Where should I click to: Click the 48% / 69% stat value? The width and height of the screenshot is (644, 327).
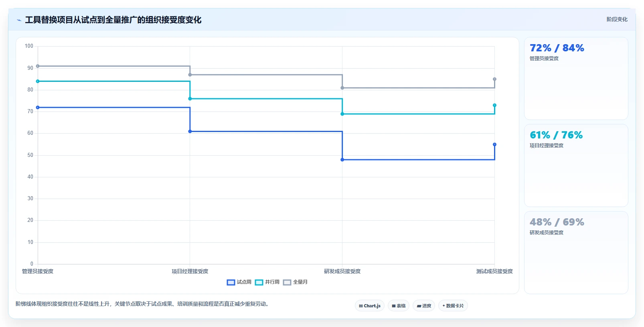pyautogui.click(x=557, y=222)
